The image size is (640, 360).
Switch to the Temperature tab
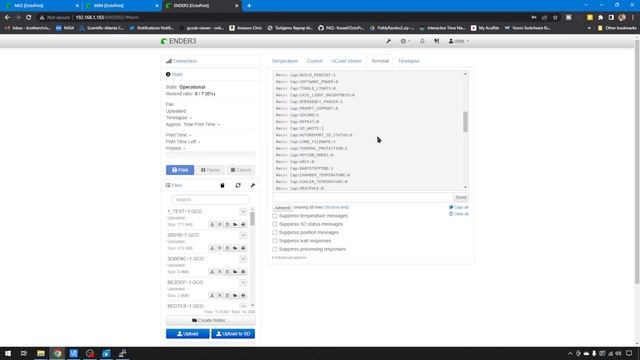tap(285, 61)
